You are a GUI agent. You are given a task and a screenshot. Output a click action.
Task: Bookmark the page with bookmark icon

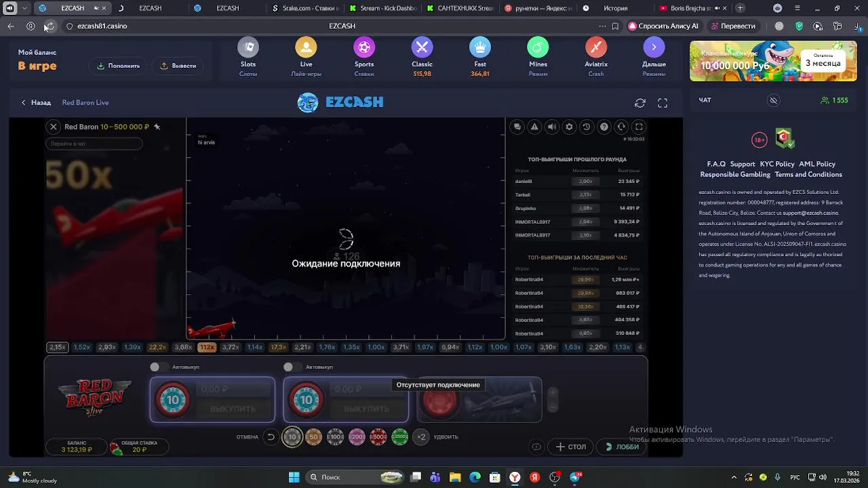[x=615, y=26]
